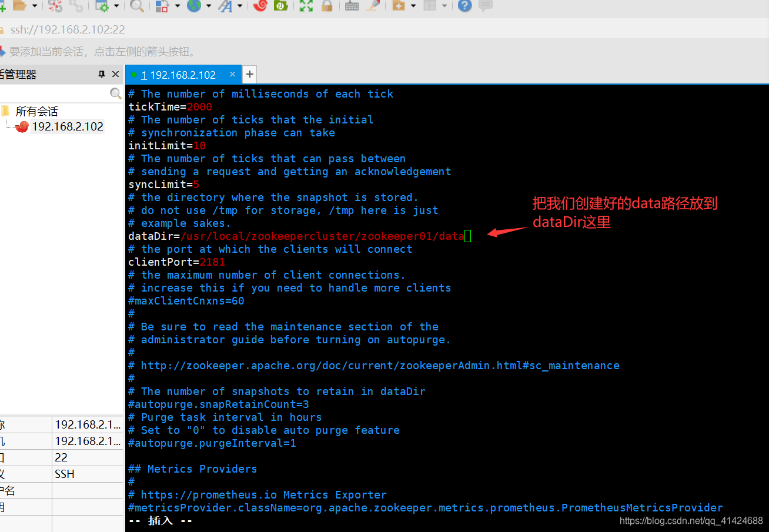Click the lock screen padlock icon
Image resolution: width=769 pixels, height=532 pixels.
pyautogui.click(x=327, y=6)
